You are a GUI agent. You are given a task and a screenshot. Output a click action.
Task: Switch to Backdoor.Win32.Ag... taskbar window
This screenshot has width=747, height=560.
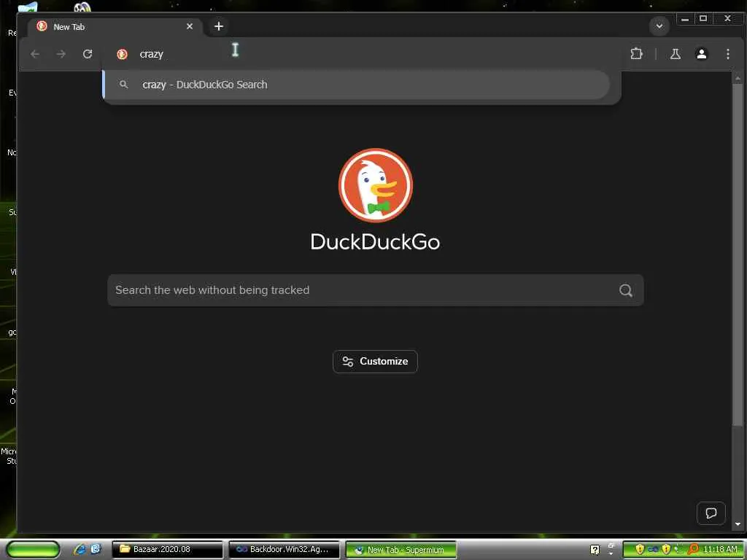[284, 549]
